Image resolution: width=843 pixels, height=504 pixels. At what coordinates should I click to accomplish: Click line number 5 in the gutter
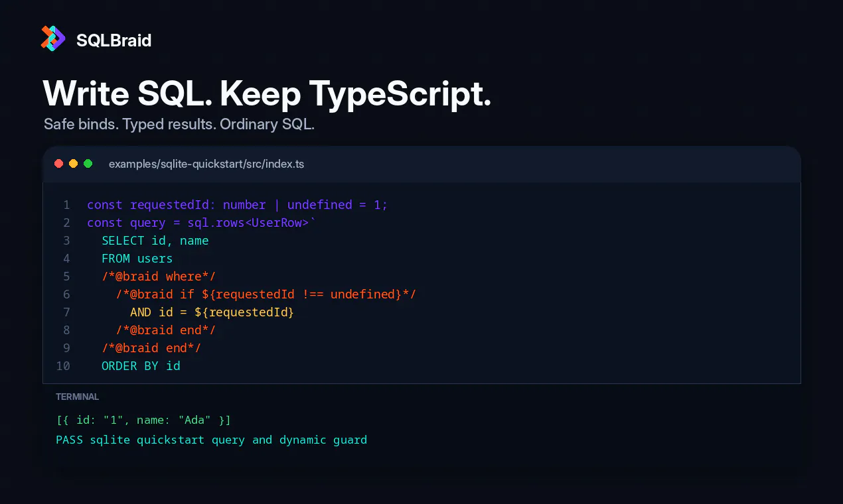[66, 277]
